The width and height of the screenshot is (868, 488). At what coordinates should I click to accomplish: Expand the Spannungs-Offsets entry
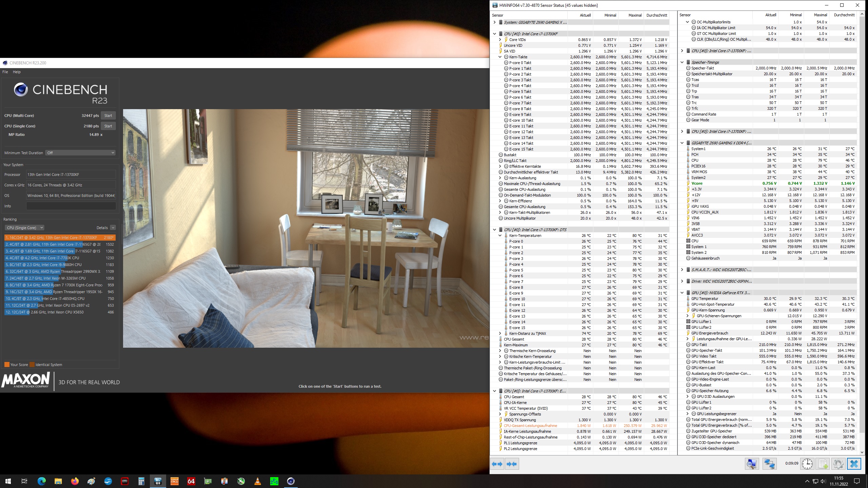point(500,414)
